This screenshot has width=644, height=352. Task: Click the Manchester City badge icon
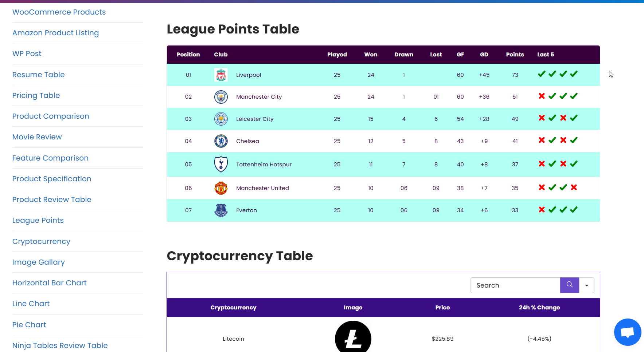point(221,97)
